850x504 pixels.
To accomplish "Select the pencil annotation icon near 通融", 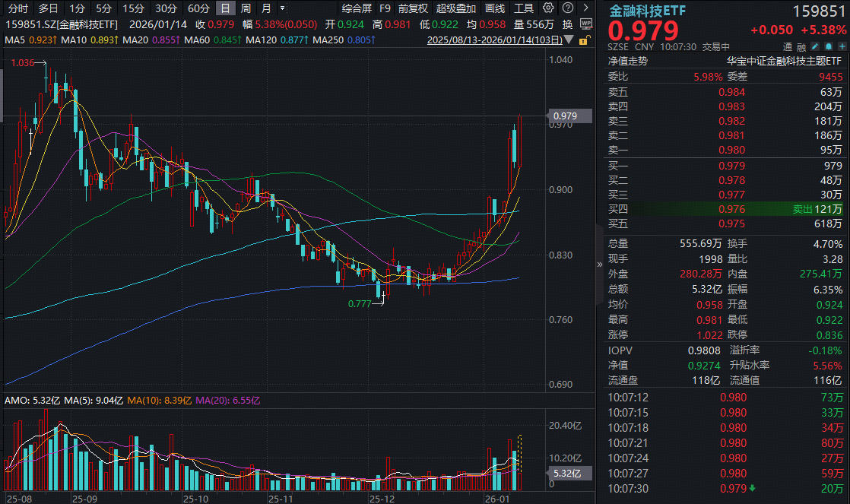I will [x=815, y=46].
